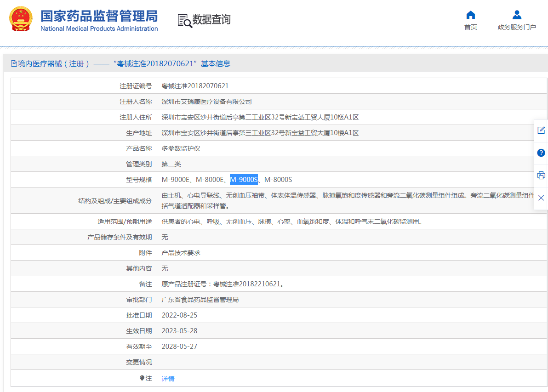Click the 数据查询 magnifier document icon

[x=184, y=20]
